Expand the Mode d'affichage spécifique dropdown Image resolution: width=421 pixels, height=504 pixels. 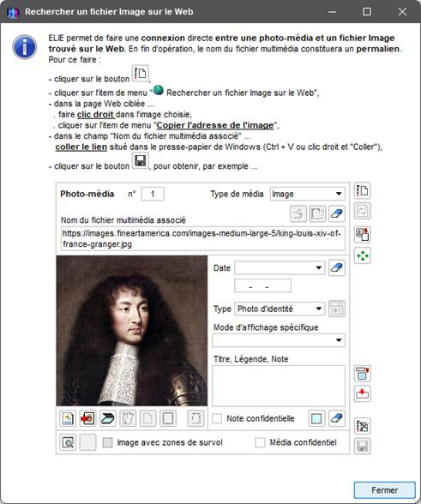pos(279,340)
